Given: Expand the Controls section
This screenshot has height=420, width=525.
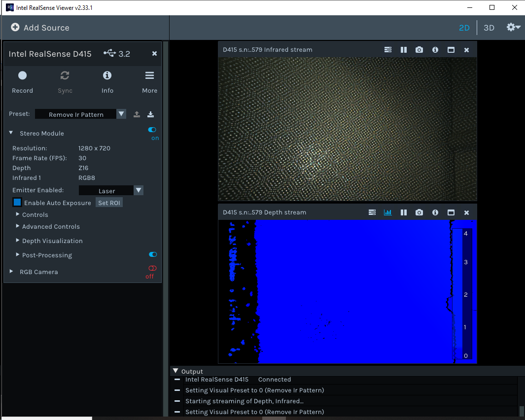Looking at the screenshot, I should pyautogui.click(x=17, y=214).
